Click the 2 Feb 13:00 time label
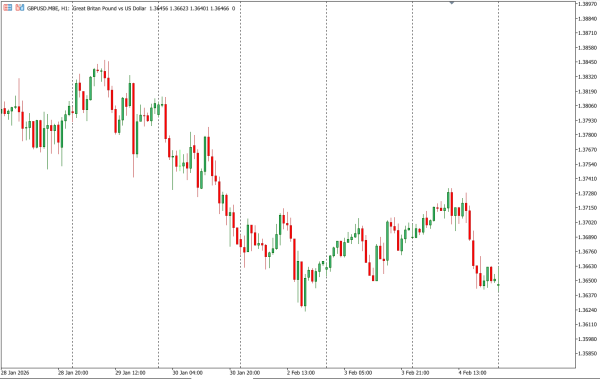 pyautogui.click(x=301, y=372)
